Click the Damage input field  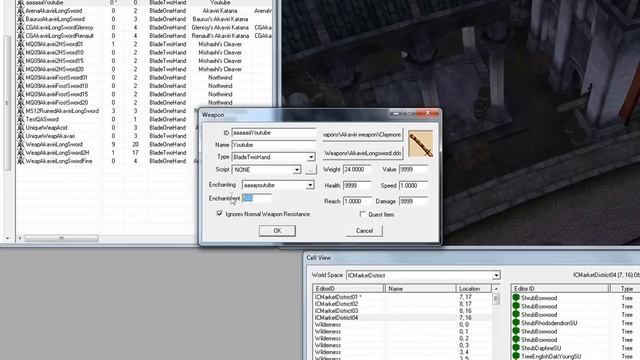pyautogui.click(x=413, y=201)
